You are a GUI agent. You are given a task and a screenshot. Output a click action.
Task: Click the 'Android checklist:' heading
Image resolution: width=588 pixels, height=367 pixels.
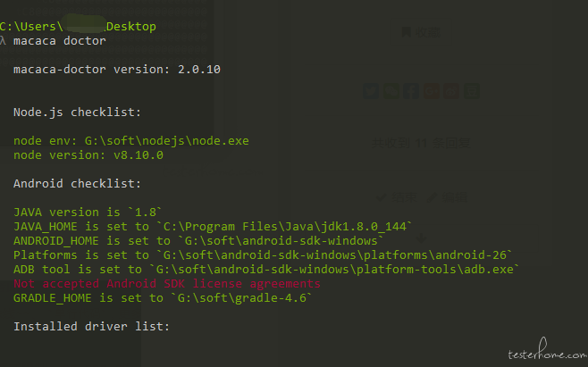77,183
